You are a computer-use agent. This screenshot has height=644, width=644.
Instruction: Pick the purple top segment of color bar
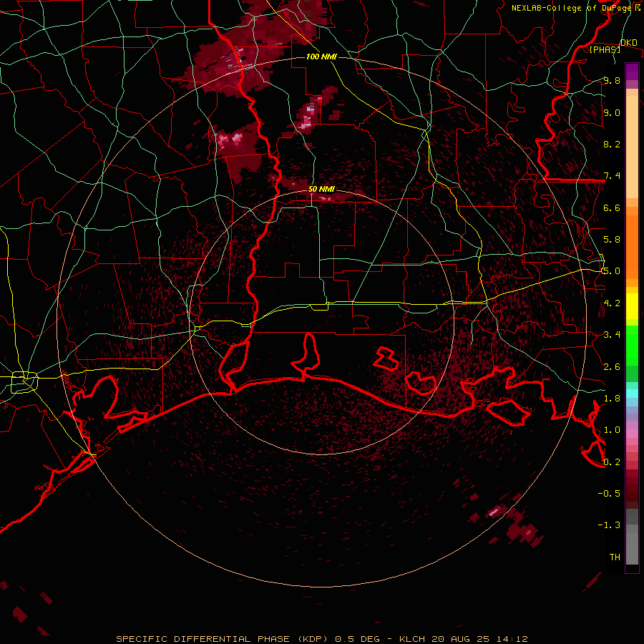click(x=632, y=72)
